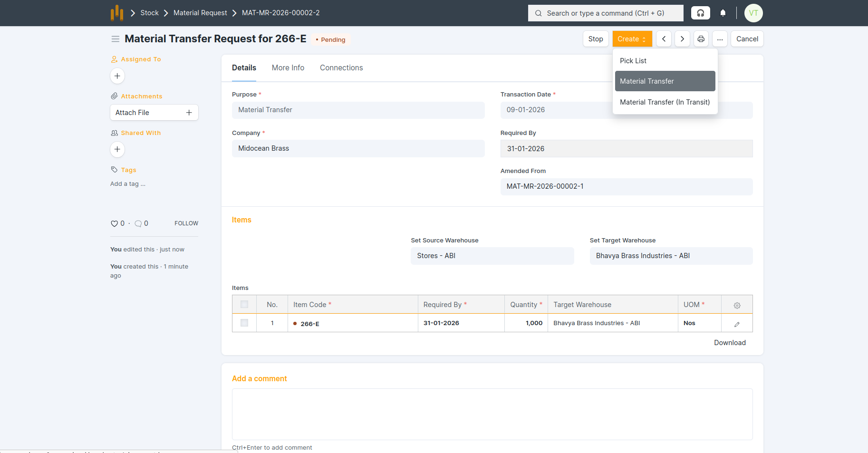This screenshot has width=868, height=453.
Task: Select the checkbox for item 266-E row
Action: (x=244, y=323)
